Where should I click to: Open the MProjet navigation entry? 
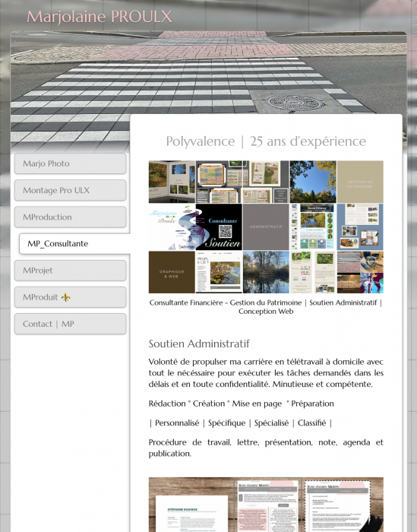click(x=70, y=271)
